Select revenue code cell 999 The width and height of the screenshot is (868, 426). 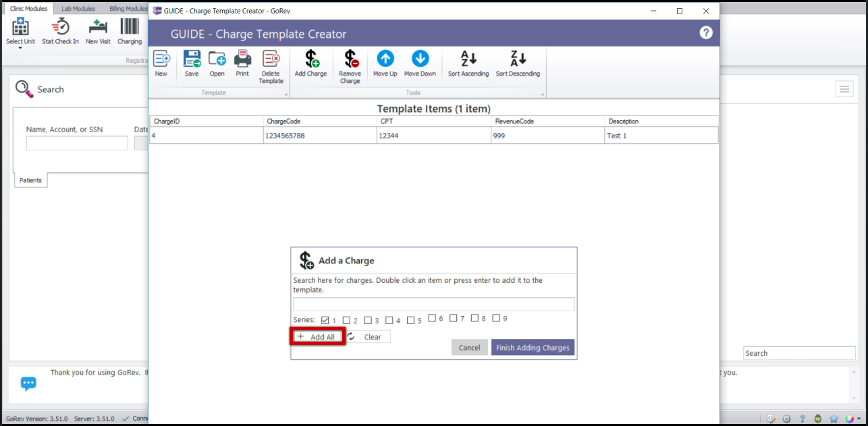548,136
